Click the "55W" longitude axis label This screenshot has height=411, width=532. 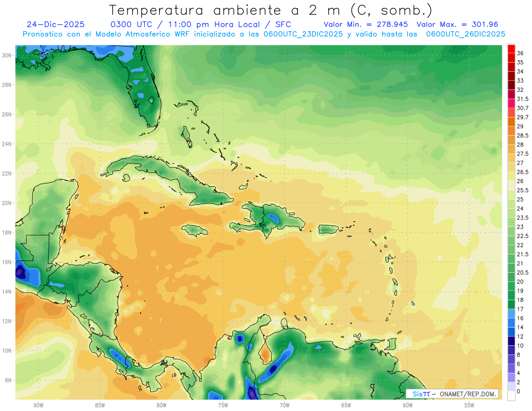point(469,405)
